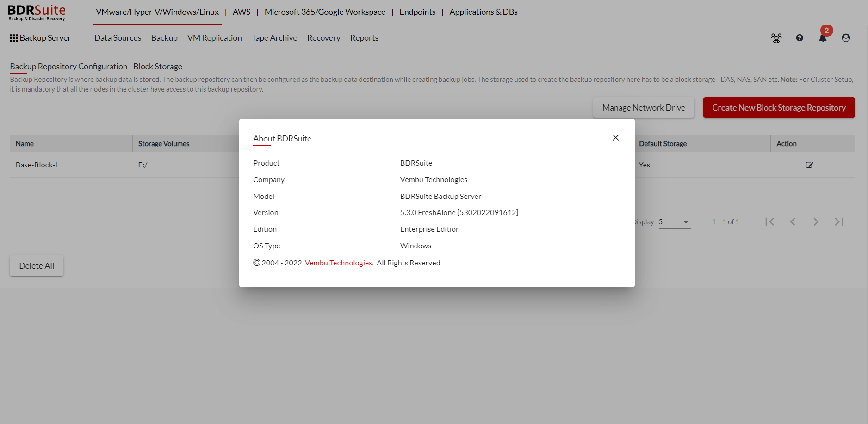Open the Recovery menu
The width and height of the screenshot is (868, 424).
(x=324, y=38)
